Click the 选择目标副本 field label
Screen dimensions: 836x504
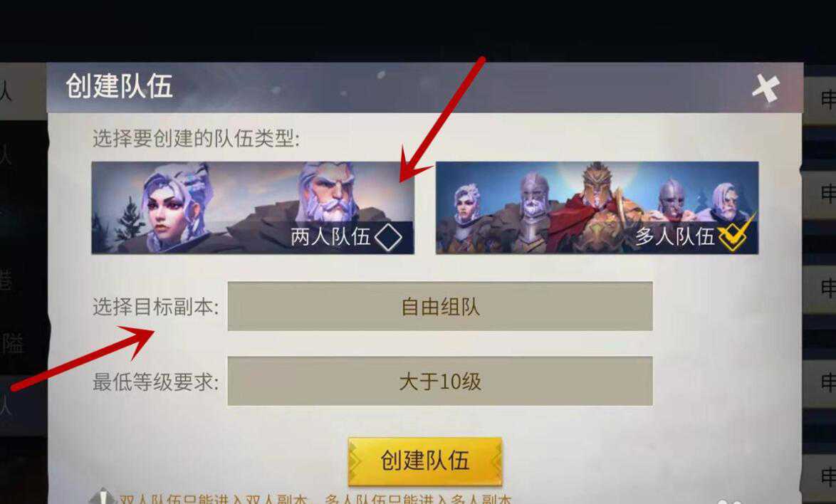tap(156, 307)
